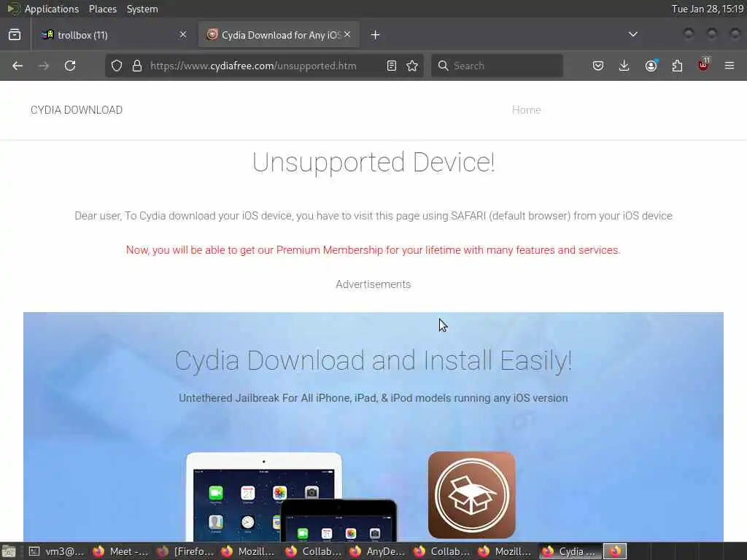Open the Places menu
Screen dimensions: 747x560
pos(102,9)
